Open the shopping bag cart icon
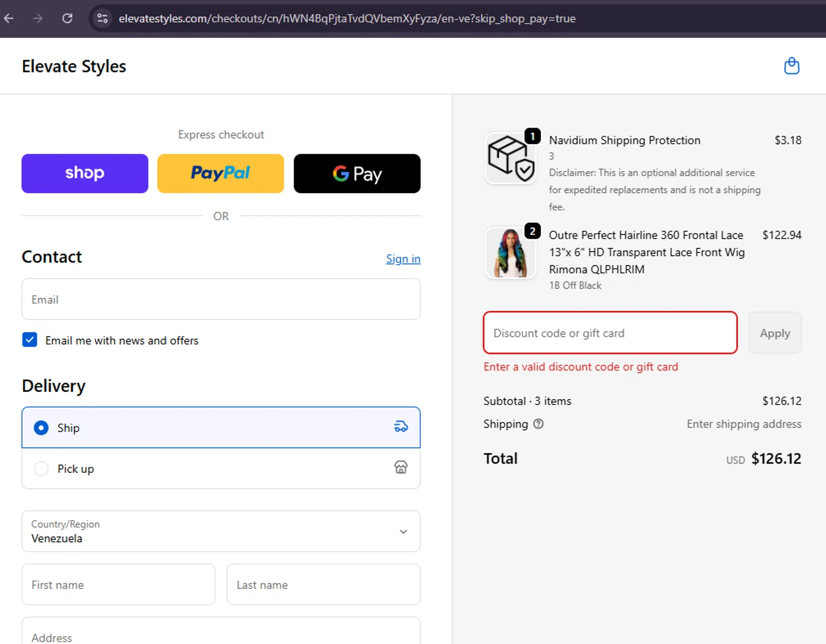 point(791,66)
